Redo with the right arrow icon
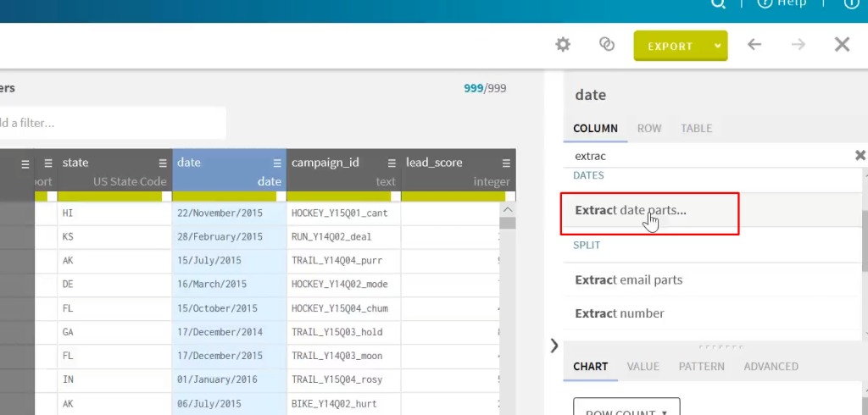The height and width of the screenshot is (415, 868). 798,45
